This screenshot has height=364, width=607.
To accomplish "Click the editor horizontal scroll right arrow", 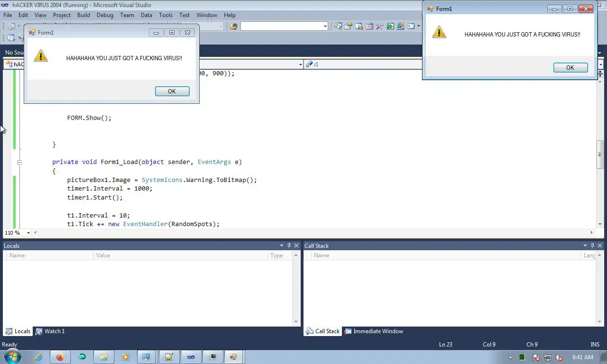I will [x=591, y=233].
